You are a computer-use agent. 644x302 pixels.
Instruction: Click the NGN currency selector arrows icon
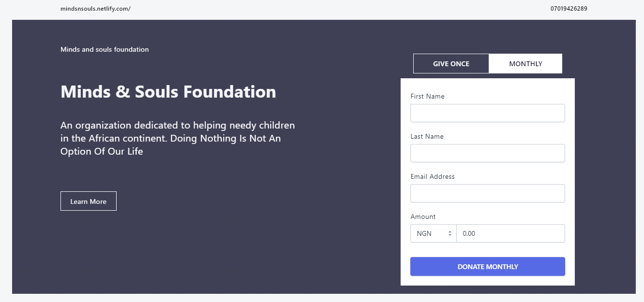[x=450, y=233]
